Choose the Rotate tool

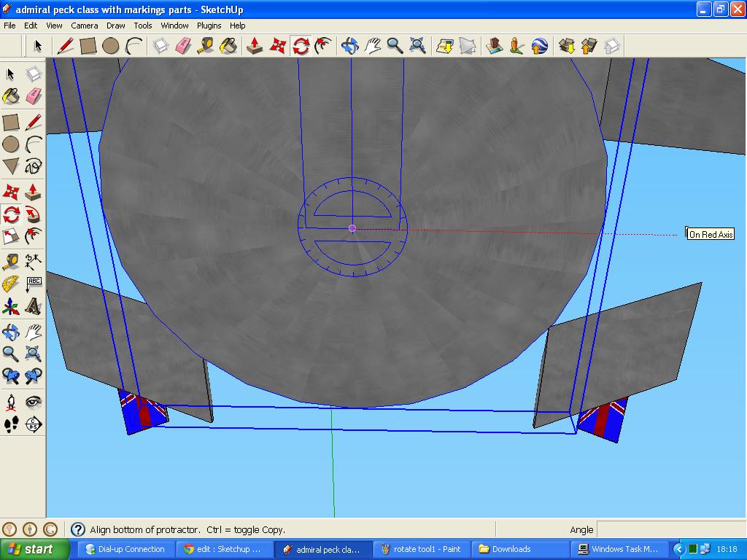10,212
